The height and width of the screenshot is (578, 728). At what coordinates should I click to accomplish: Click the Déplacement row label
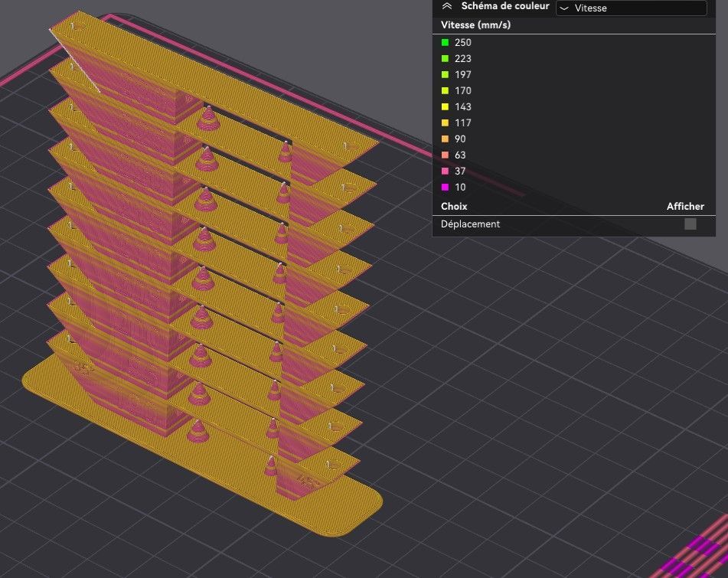(x=470, y=224)
